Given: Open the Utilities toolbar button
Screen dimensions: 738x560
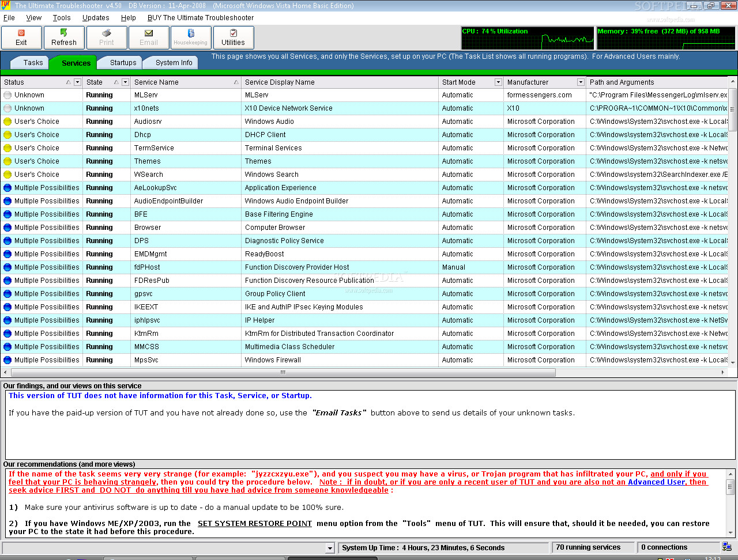Looking at the screenshot, I should tap(233, 38).
